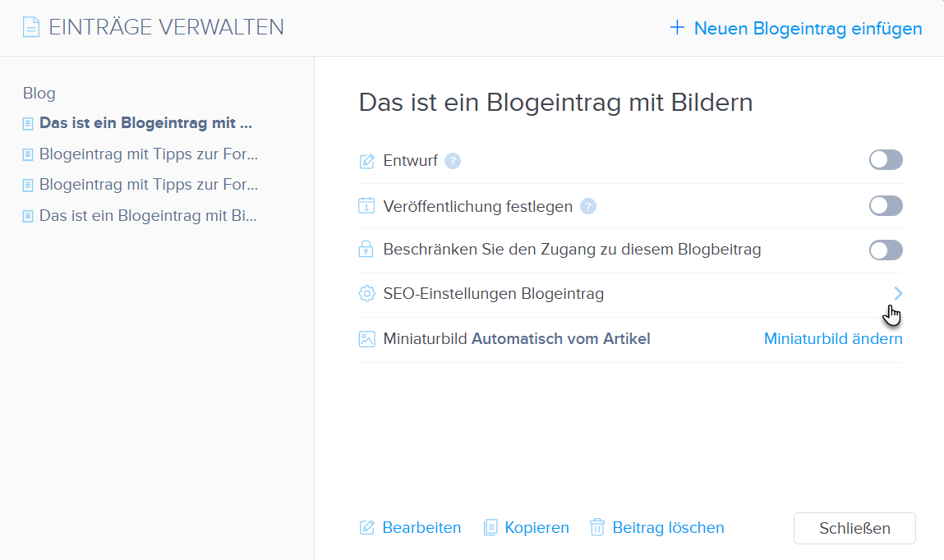
Task: Click page icon of second 'Blogeintrag mit Tipps' entry
Action: [28, 186]
